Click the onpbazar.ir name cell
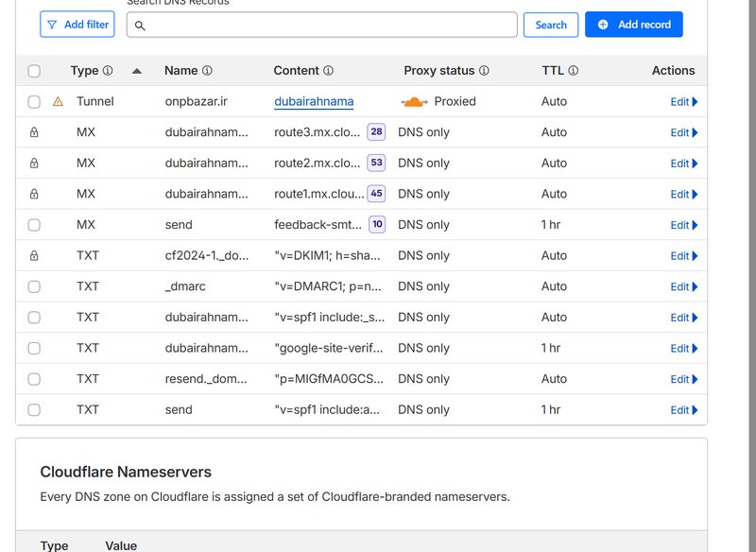 click(197, 101)
